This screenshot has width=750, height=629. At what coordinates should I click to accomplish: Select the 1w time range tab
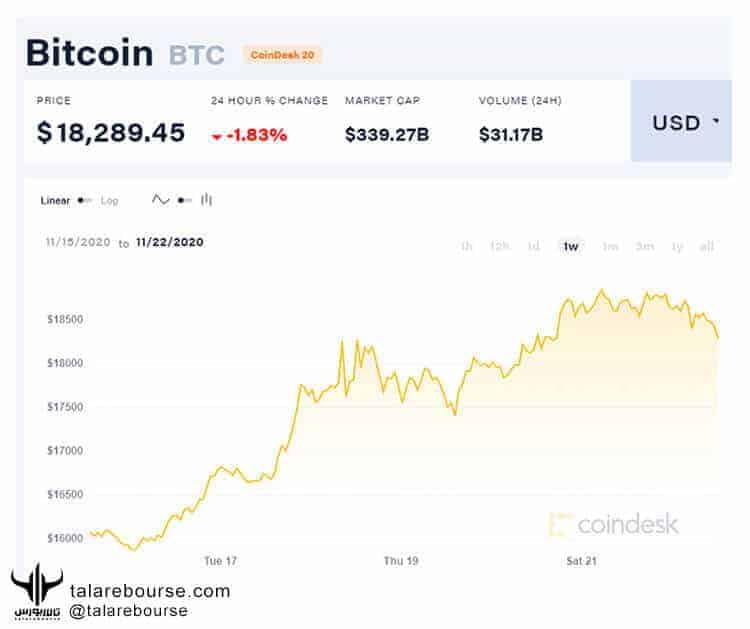coord(571,246)
